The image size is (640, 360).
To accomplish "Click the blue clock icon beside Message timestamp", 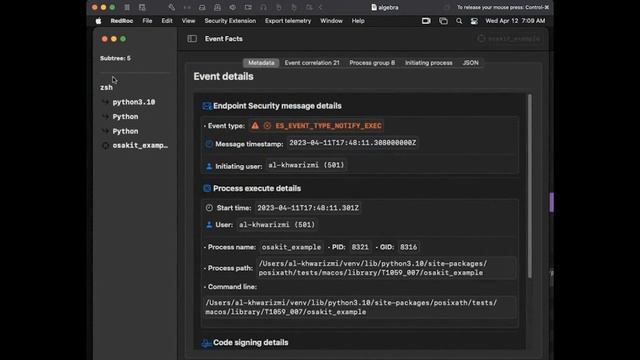I will point(209,144).
